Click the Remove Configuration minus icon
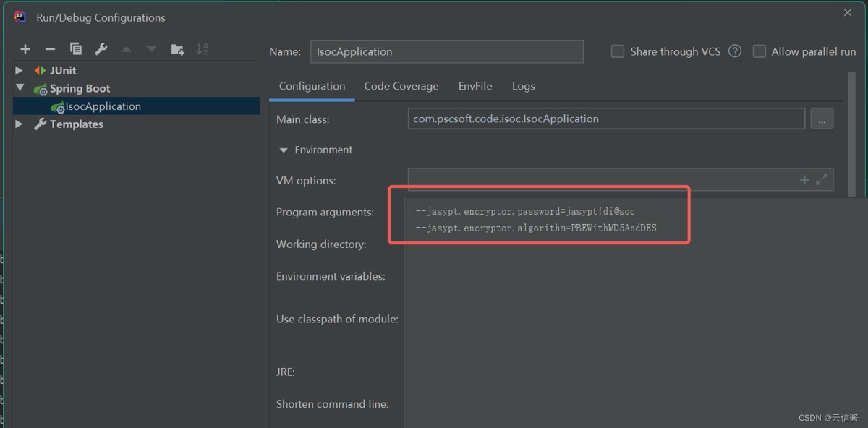The image size is (868, 428). pos(50,49)
